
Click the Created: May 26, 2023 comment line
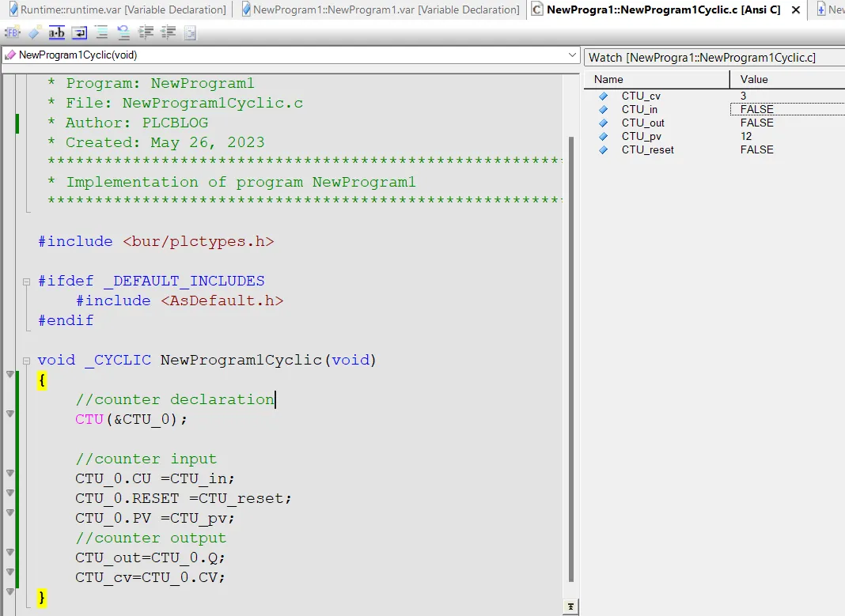coord(157,142)
